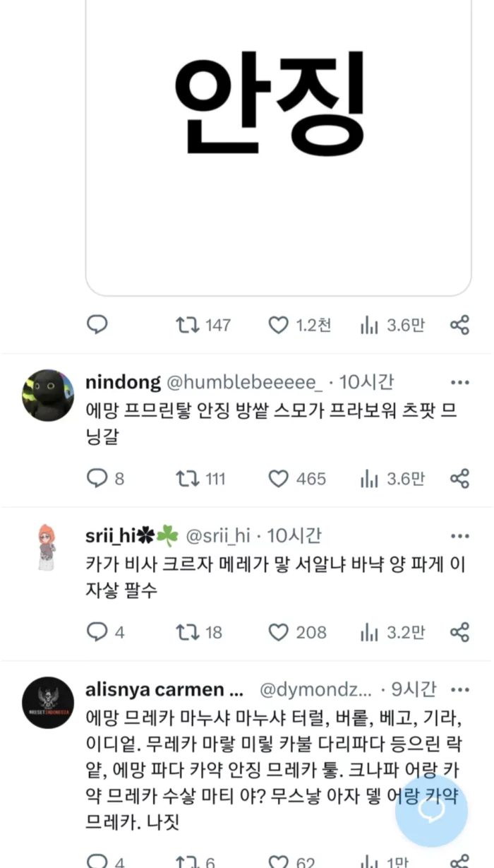Repost srii_hi's comment with 18 reposts
This screenshot has height=868, width=494.
pyautogui.click(x=187, y=631)
